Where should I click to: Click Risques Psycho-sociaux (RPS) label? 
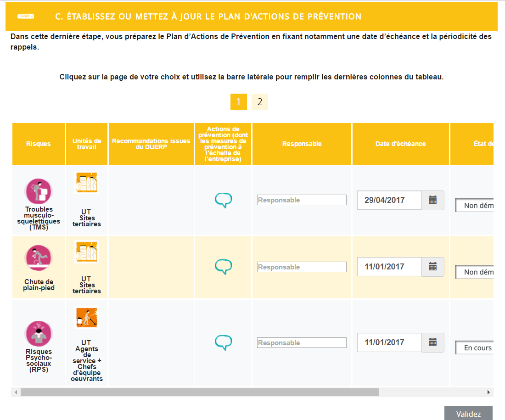tap(39, 360)
